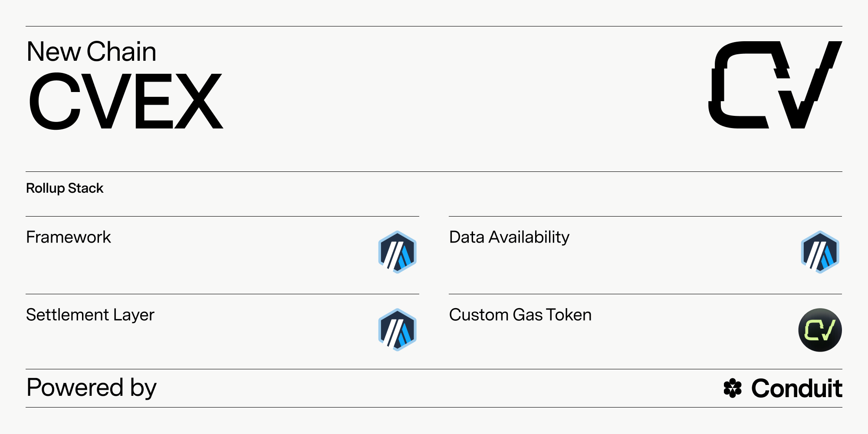Click the Custom Gas Token label
Screen dimensions: 868x434
[x=520, y=315]
